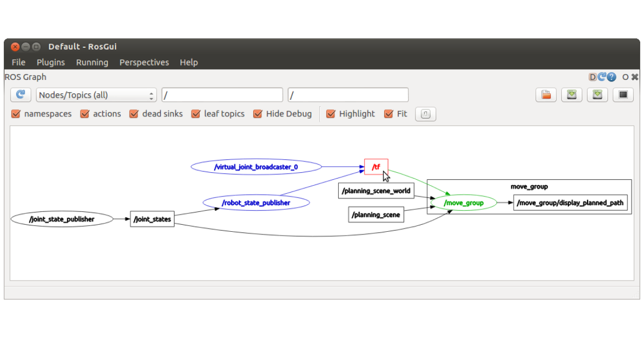Viewport: 644px width, 338px height.
Task: Toggle the leaf topics filter
Action: (196, 114)
